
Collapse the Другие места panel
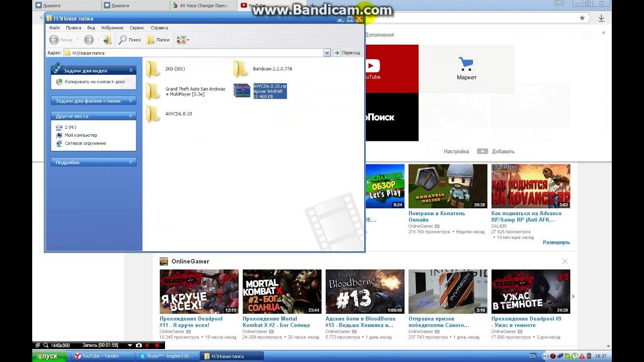131,116
